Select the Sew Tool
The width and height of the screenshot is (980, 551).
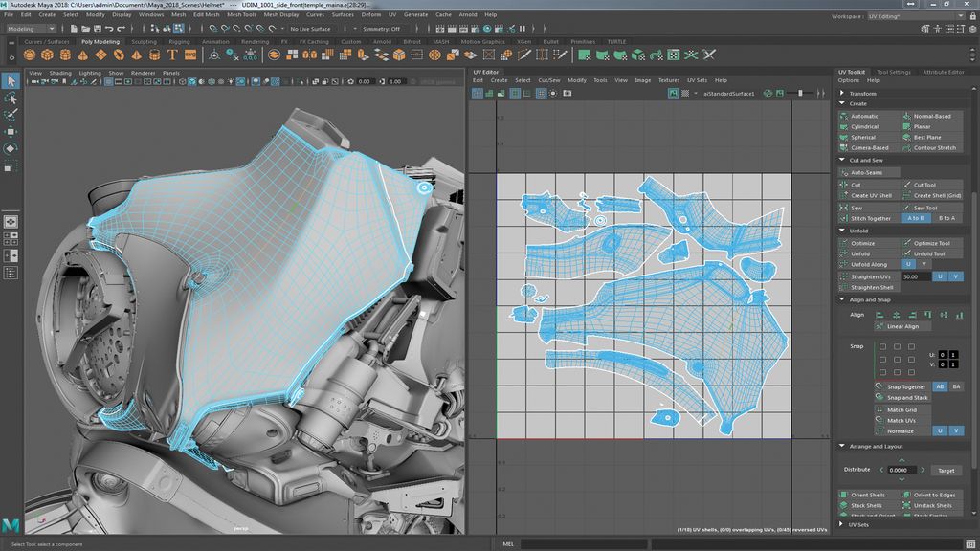(x=924, y=206)
